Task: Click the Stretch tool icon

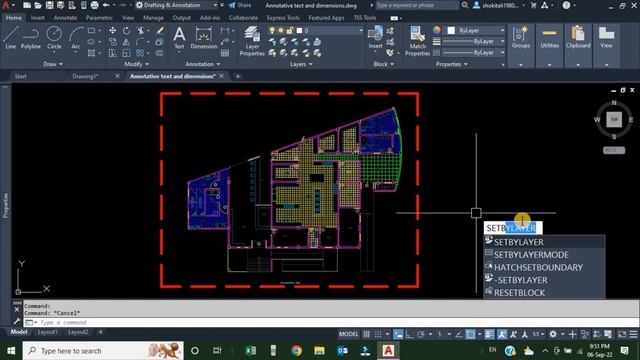Action: 113,53
